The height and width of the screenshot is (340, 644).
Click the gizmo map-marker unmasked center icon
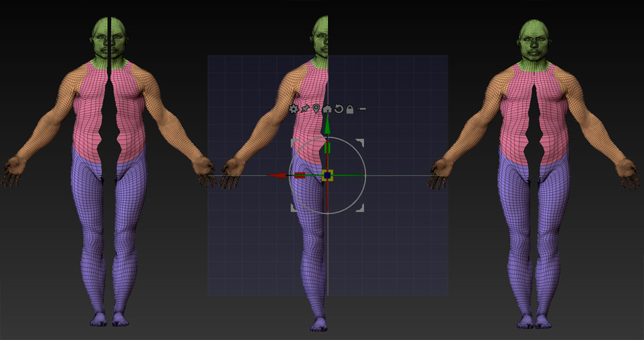[x=316, y=109]
